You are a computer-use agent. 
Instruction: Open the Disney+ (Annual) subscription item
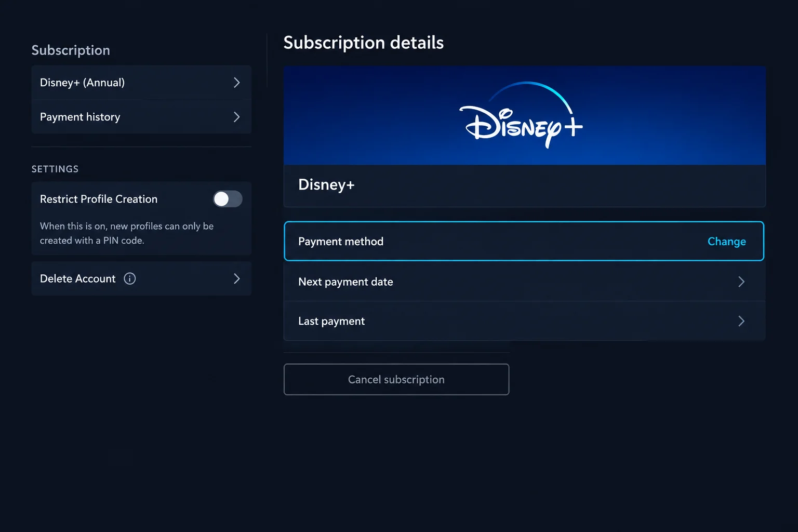(x=141, y=83)
